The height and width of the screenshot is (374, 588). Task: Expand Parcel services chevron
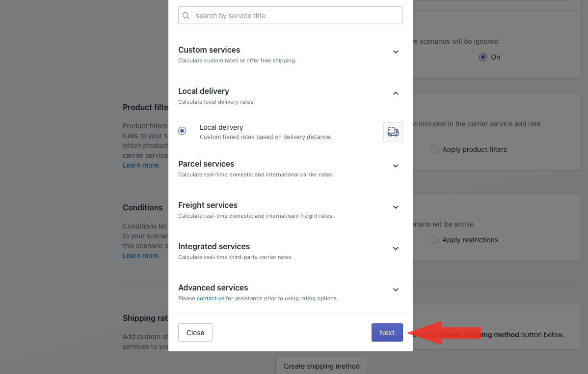[396, 166]
